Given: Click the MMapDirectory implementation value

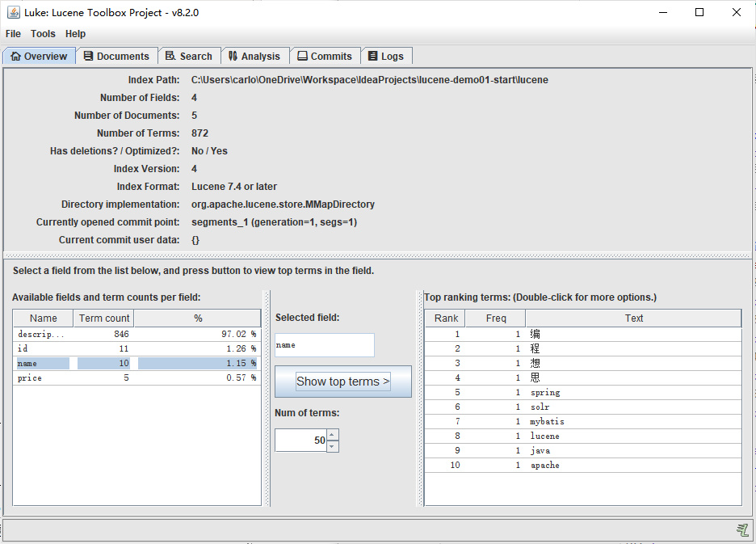Looking at the screenshot, I should click(283, 205).
